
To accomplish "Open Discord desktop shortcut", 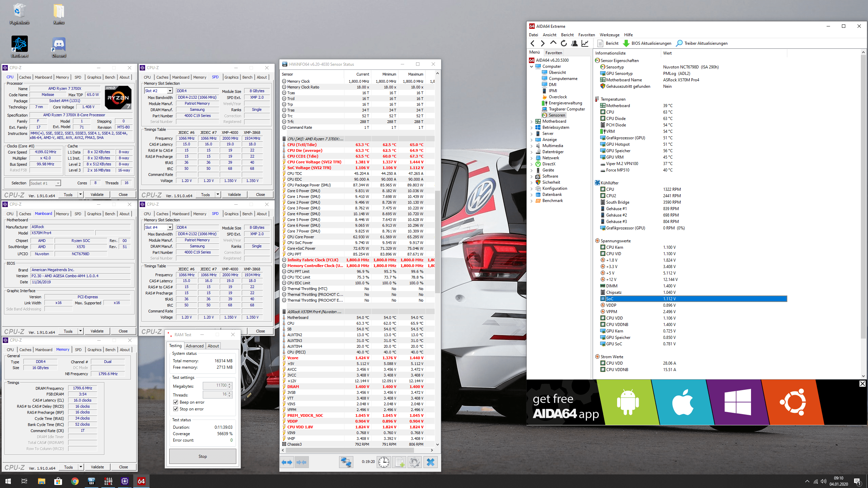I will coord(59,47).
